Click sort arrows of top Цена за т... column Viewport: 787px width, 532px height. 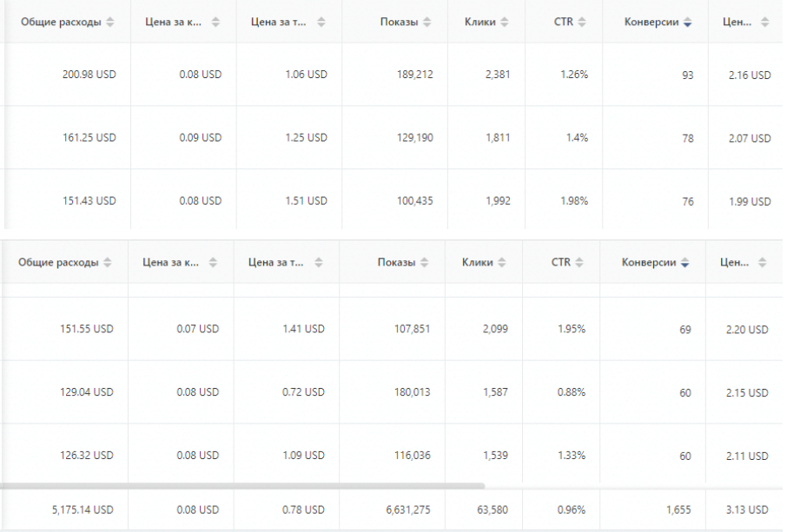point(321,22)
